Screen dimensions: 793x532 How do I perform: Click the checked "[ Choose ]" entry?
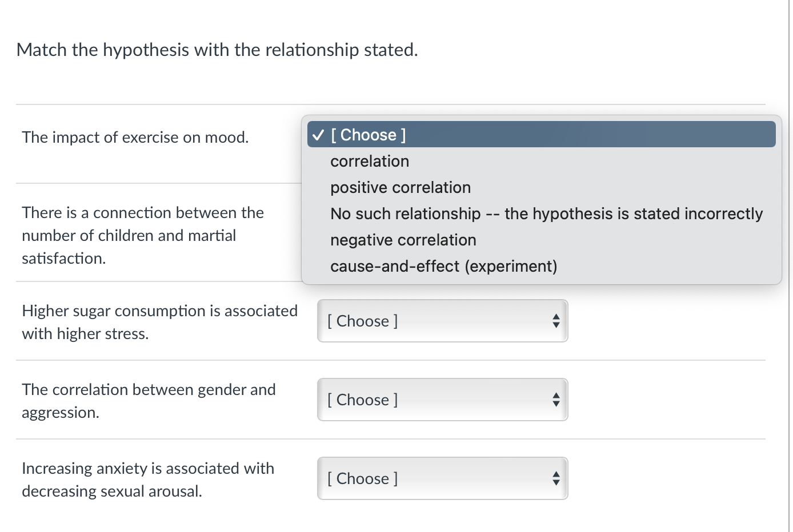(x=369, y=135)
